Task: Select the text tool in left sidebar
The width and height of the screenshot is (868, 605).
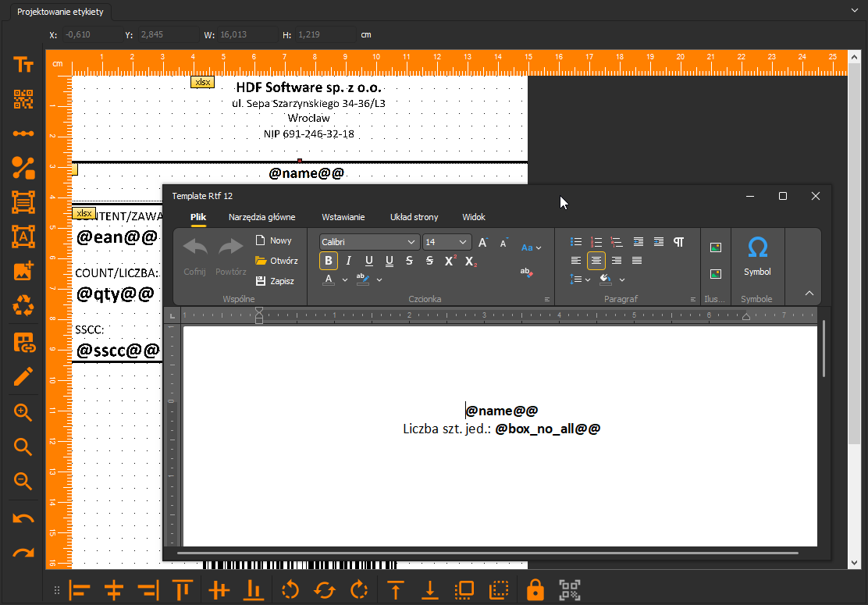Action: click(x=23, y=66)
